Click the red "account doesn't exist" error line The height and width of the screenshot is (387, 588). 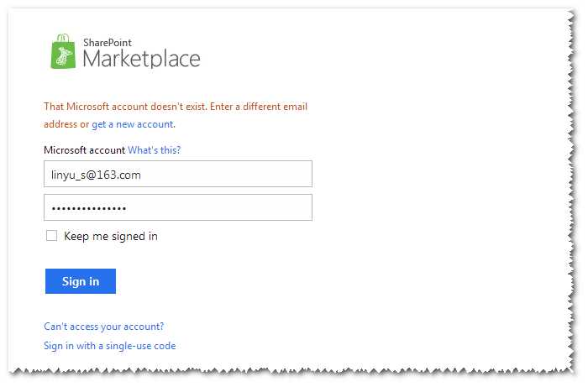176,107
